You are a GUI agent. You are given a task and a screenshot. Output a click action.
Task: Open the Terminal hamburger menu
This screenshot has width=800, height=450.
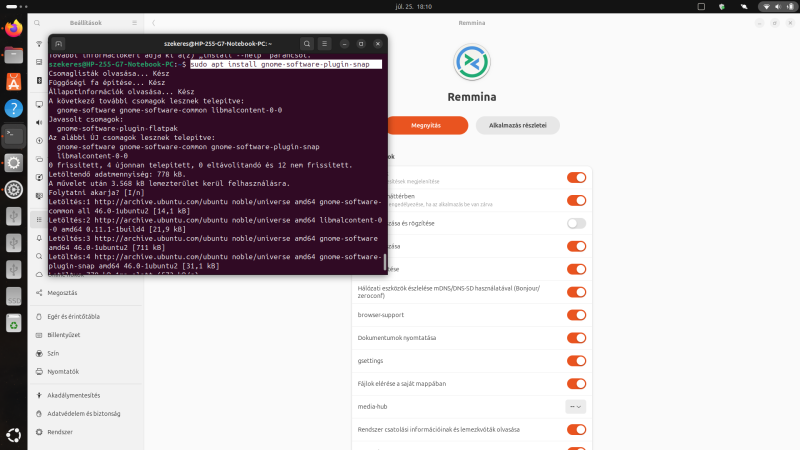(324, 44)
